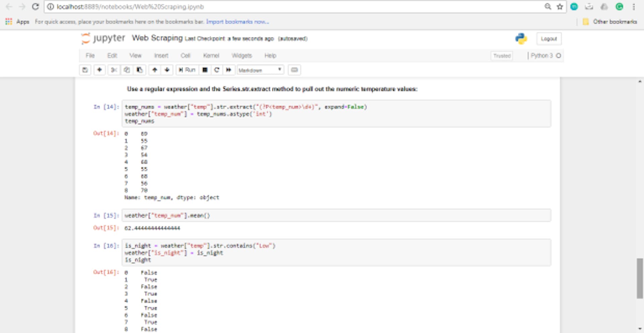Click the Trusted notebook indicator

[x=502, y=56]
